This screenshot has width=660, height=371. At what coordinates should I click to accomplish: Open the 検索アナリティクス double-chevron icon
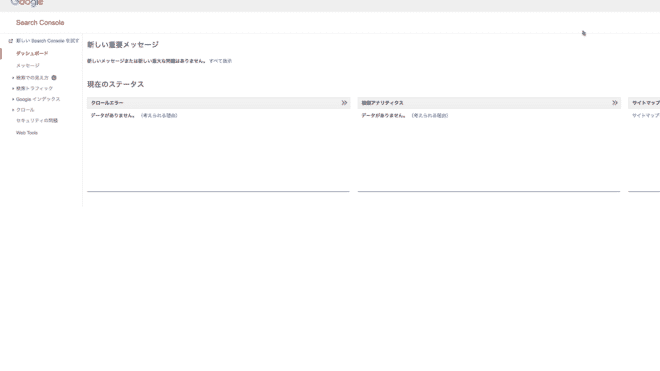[615, 103]
